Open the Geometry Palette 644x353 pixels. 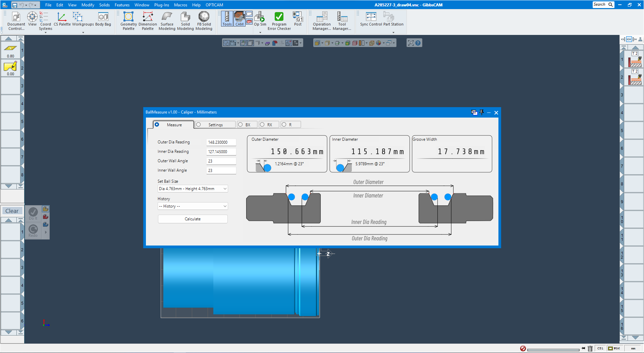pyautogui.click(x=128, y=21)
